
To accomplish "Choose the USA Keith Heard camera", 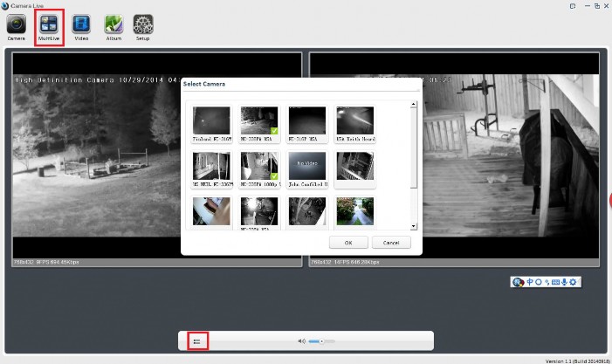I will pos(354,121).
